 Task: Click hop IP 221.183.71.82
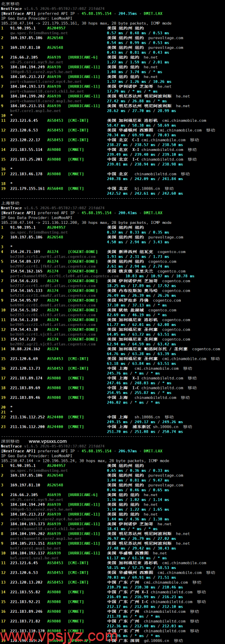click(25, 621)
